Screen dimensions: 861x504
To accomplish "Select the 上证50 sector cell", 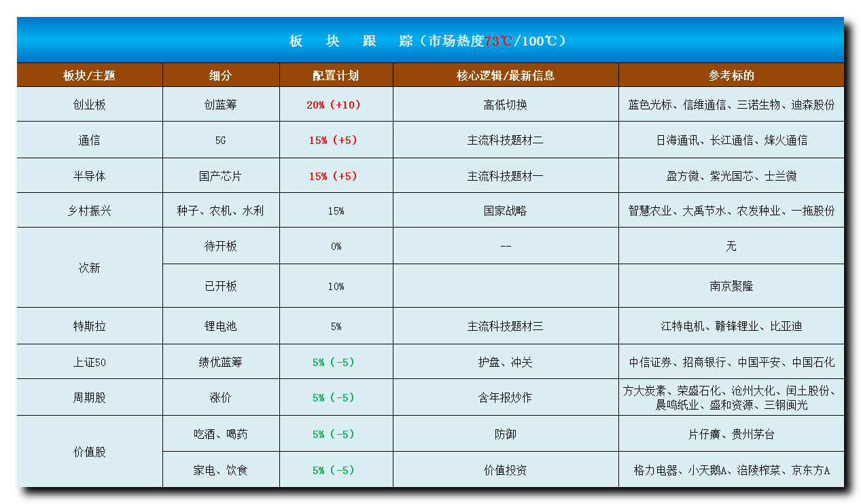I will [90, 362].
